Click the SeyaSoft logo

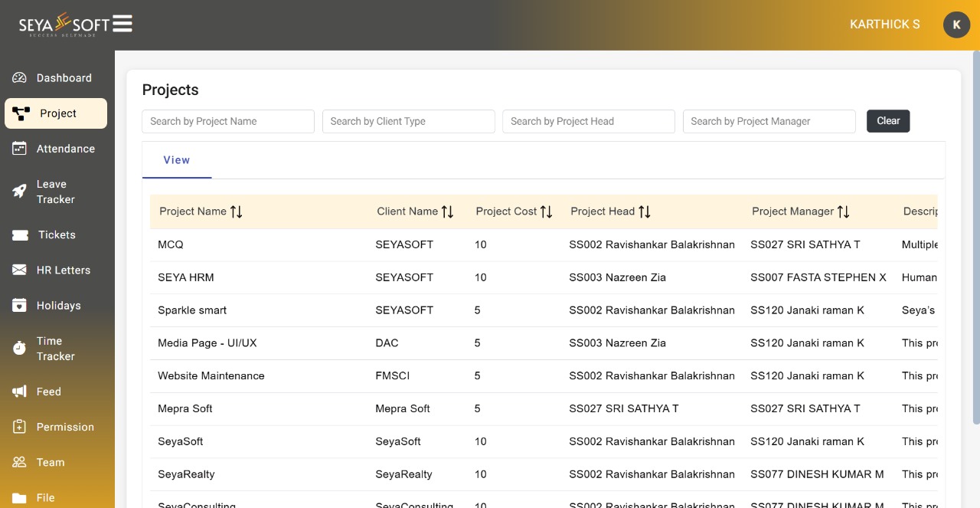(64, 25)
